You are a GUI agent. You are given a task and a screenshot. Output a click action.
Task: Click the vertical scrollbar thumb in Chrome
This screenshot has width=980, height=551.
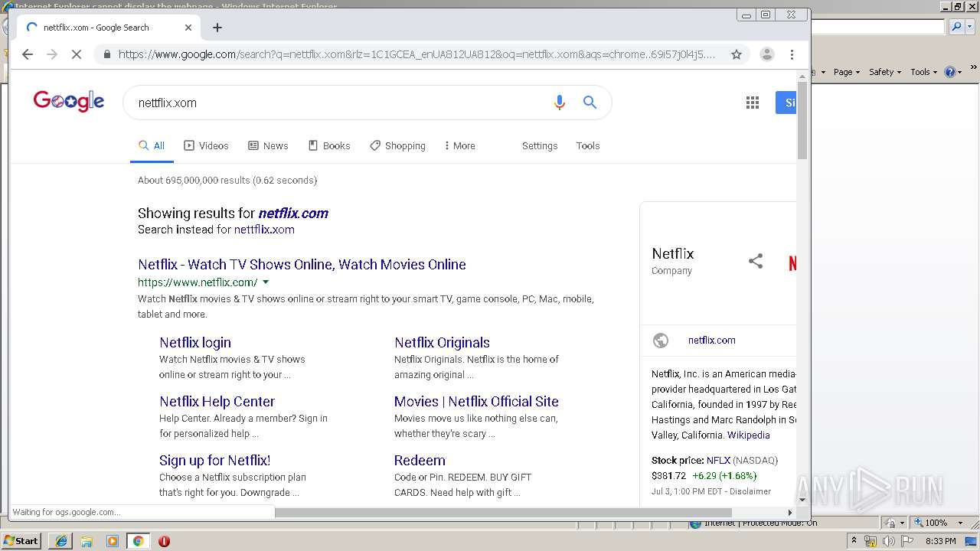coord(802,119)
